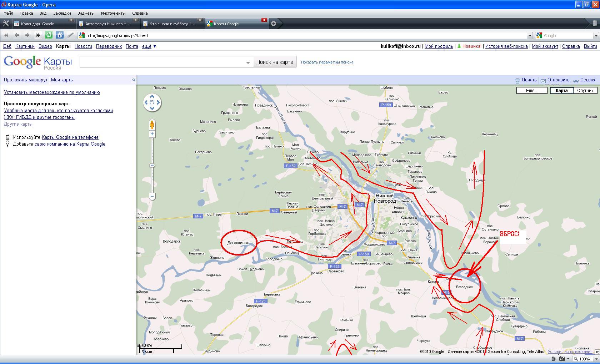Open a new tab with plus icon
This screenshot has width=600, height=364.
(274, 24)
